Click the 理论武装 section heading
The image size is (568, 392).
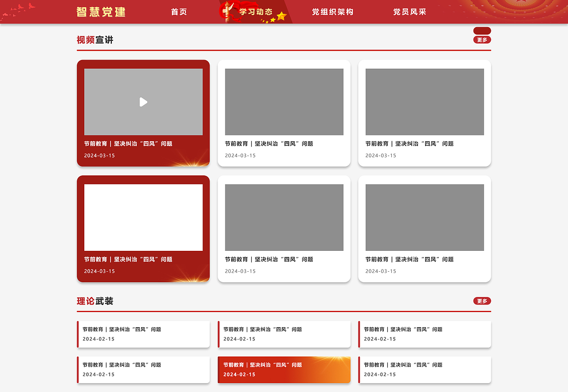(x=94, y=301)
